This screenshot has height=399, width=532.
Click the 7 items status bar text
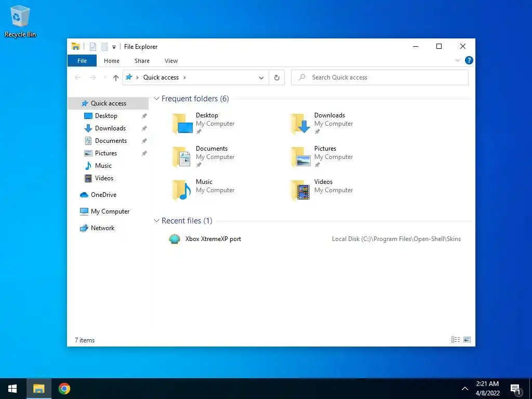click(85, 340)
